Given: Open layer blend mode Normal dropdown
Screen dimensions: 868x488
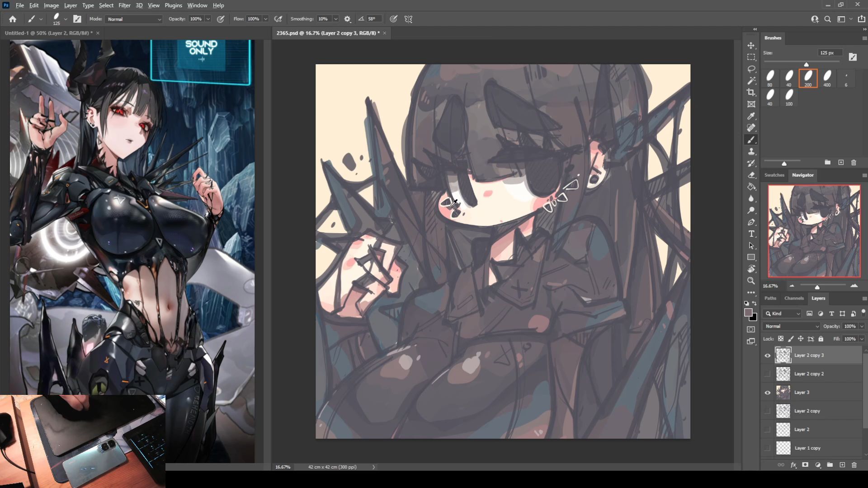Looking at the screenshot, I should pos(791,326).
